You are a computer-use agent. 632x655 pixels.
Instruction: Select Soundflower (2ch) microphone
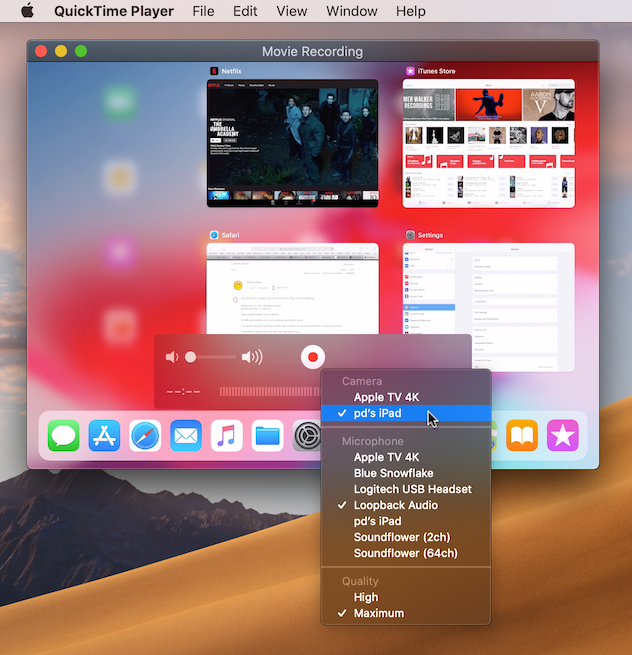pos(406,537)
